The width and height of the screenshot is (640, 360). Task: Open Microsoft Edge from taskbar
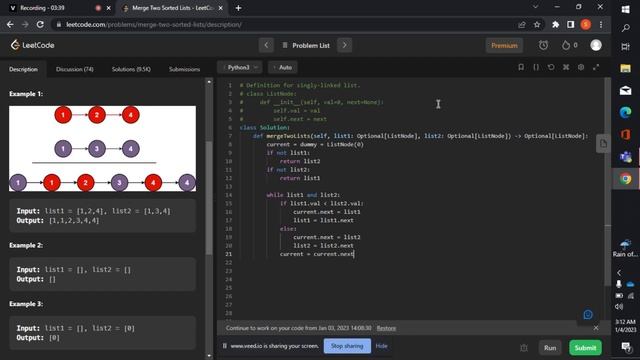[x=625, y=112]
